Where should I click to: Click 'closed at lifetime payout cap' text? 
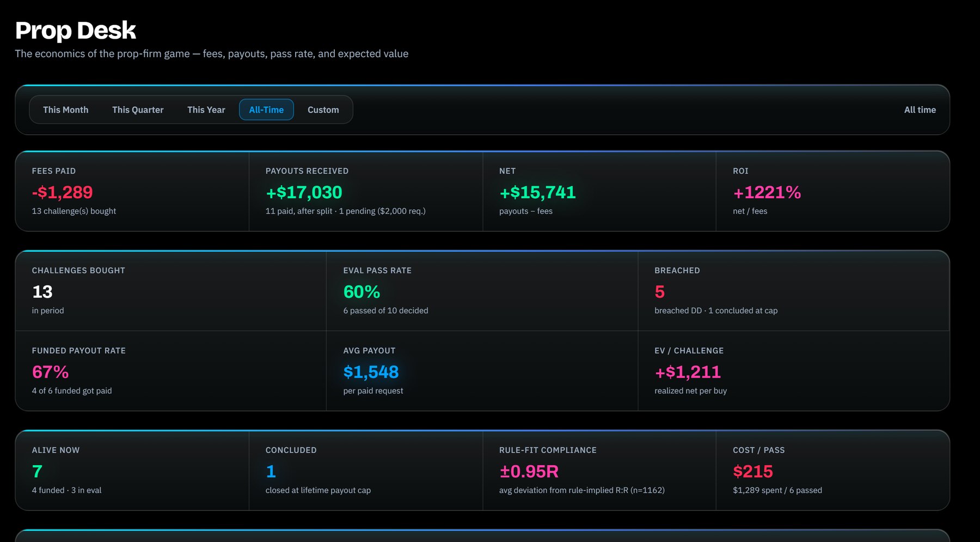[318, 490]
